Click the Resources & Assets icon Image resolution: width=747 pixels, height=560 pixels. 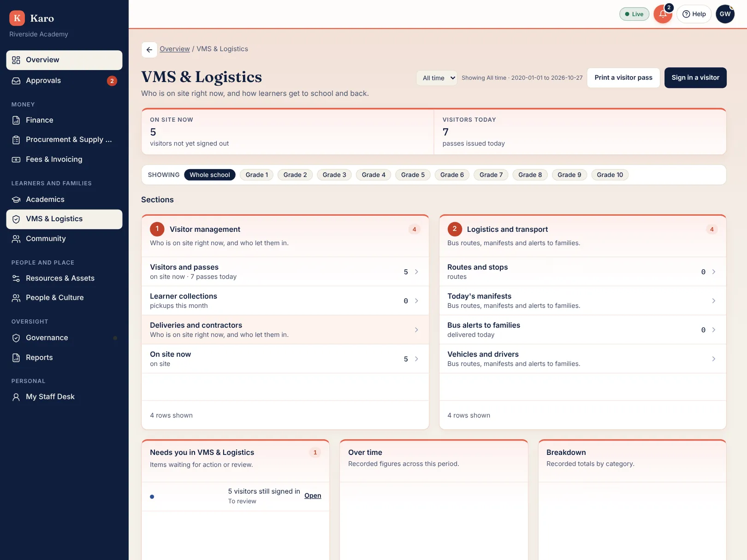click(16, 278)
